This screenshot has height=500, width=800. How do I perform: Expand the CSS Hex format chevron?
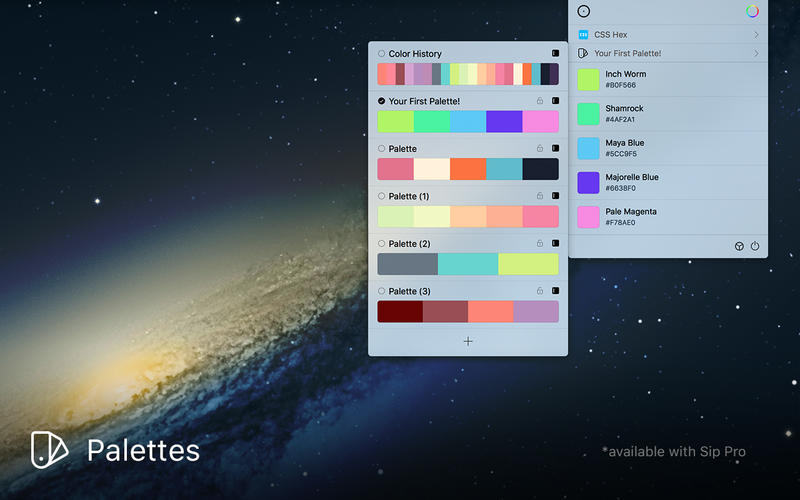pyautogui.click(x=756, y=35)
